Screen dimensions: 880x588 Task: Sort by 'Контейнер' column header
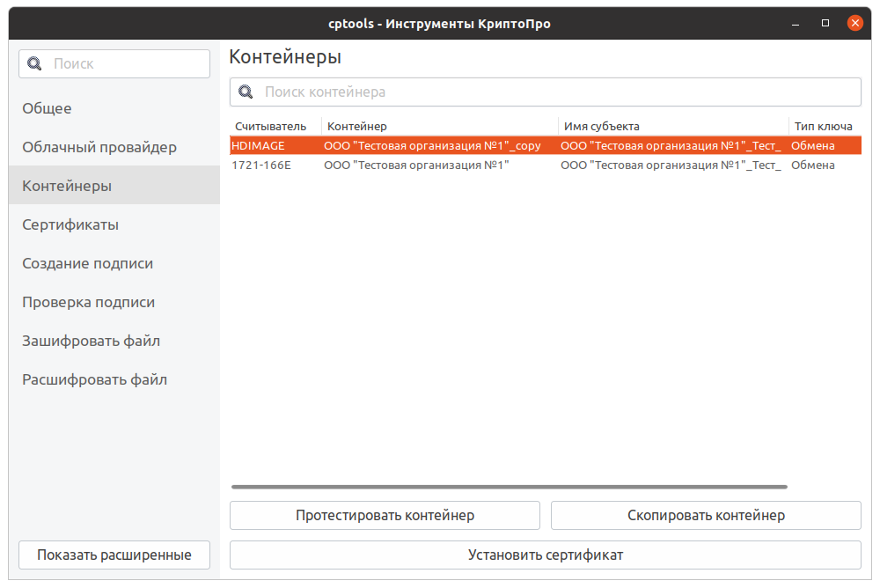click(x=440, y=127)
